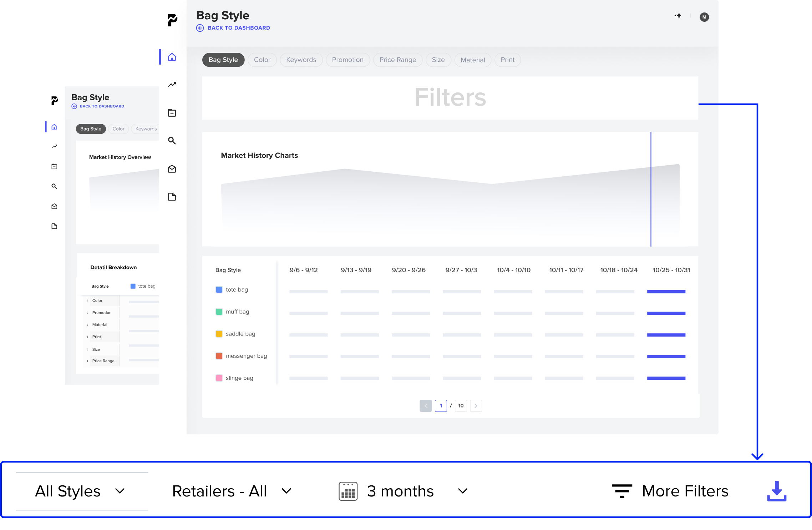Image resolution: width=812 pixels, height=530 pixels.
Task: Go to next page in pagination
Action: 476,406
